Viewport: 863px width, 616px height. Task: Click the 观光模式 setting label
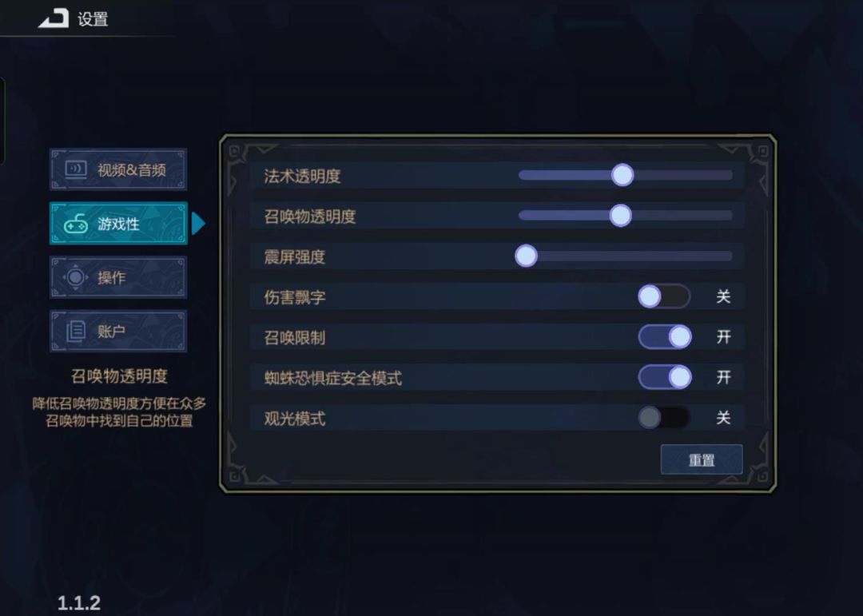click(295, 418)
